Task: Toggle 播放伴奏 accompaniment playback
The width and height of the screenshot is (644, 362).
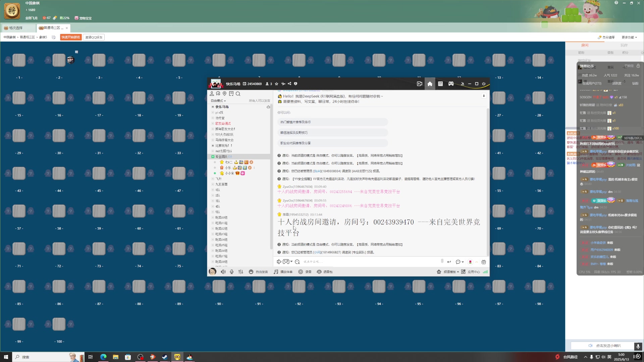Action: (x=283, y=272)
